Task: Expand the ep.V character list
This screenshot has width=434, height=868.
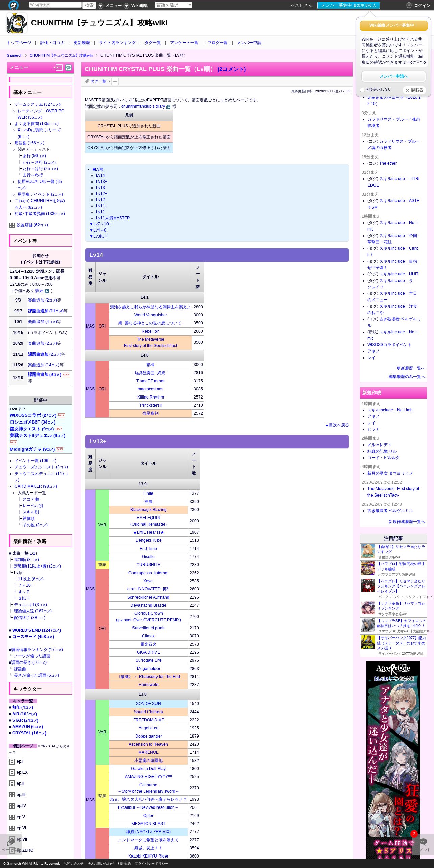Action: coord(12,817)
